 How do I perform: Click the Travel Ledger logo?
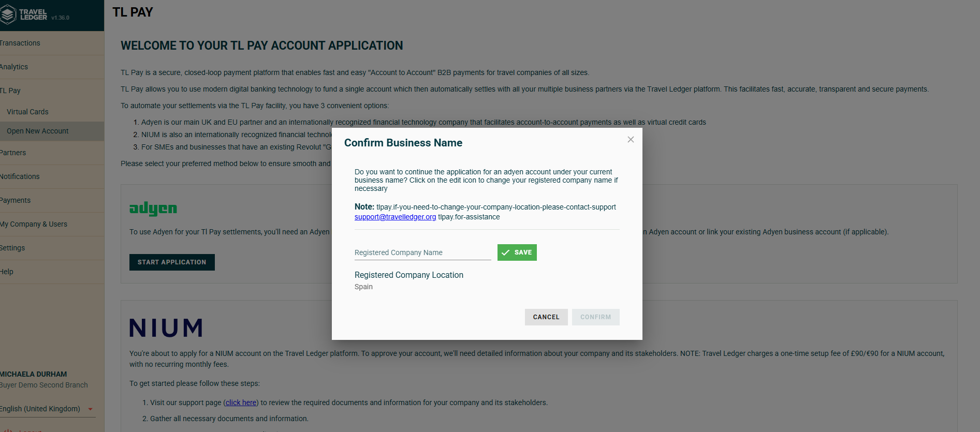(25, 15)
